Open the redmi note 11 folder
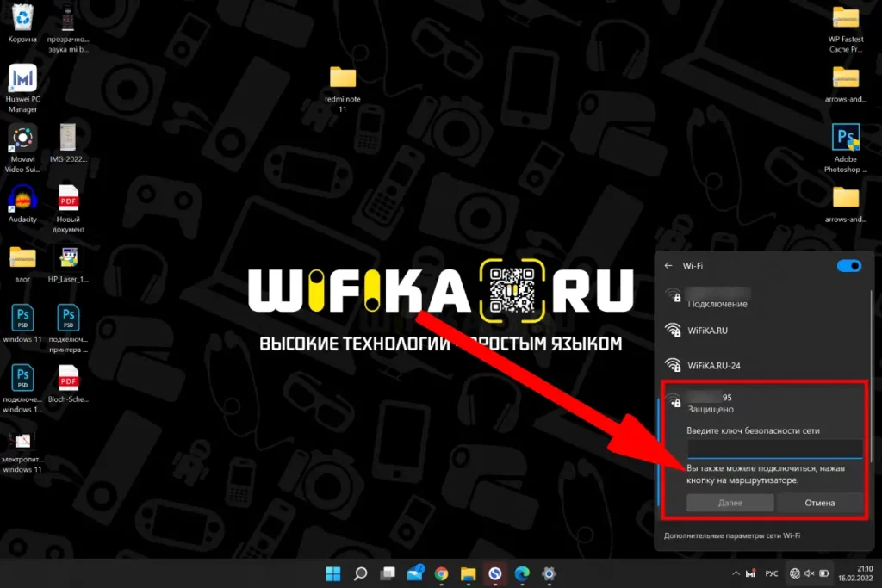 343,89
